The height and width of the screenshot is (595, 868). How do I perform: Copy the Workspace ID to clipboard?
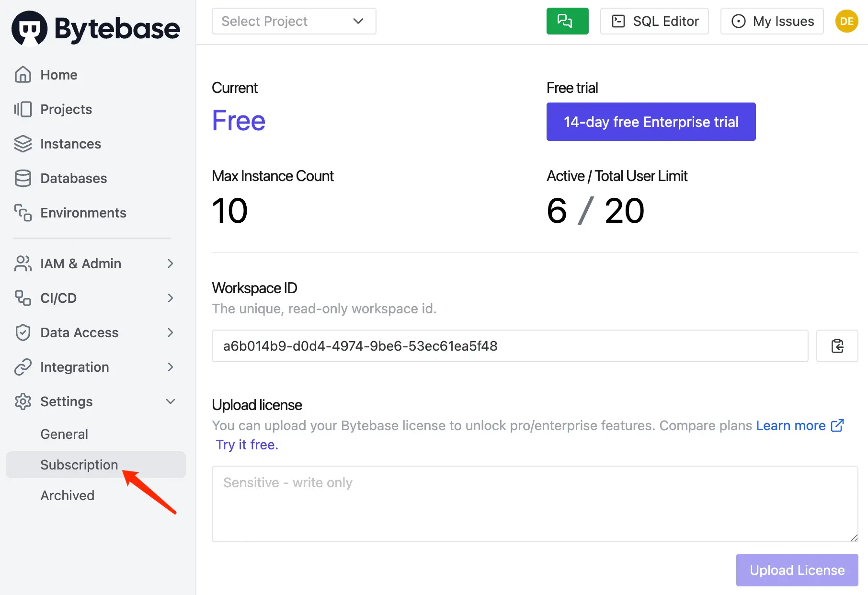837,346
